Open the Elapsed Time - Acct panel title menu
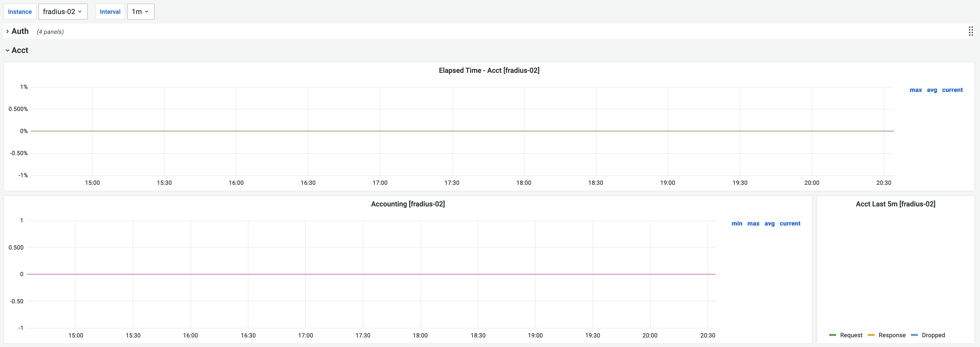The height and width of the screenshot is (347, 980). point(489,70)
